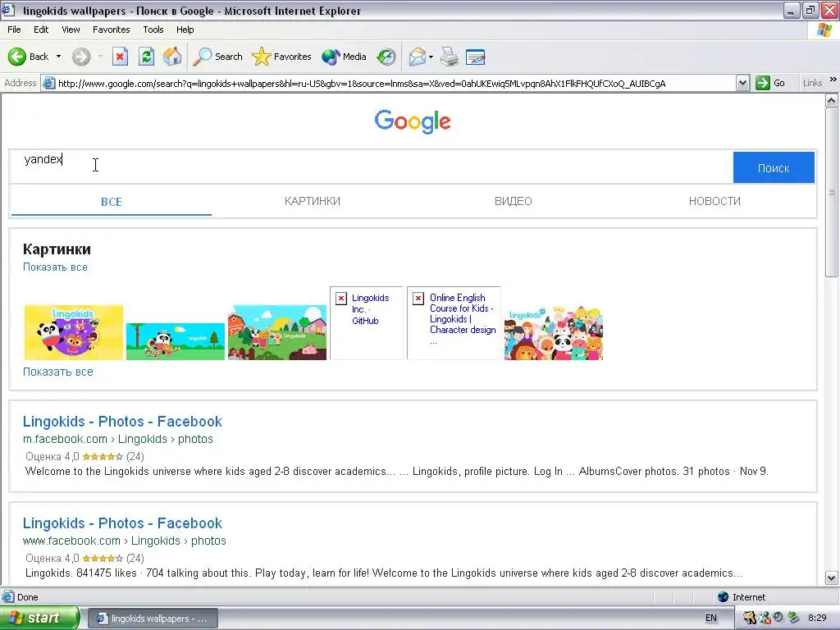
Task: Click the Refresh page icon
Action: (146, 57)
